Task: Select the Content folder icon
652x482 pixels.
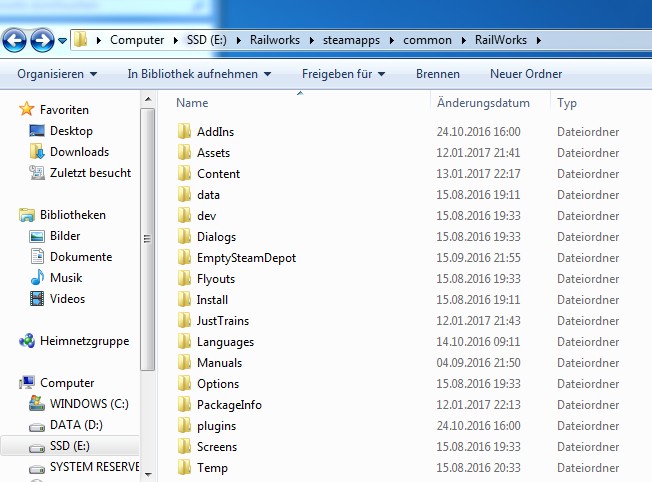Action: [184, 173]
